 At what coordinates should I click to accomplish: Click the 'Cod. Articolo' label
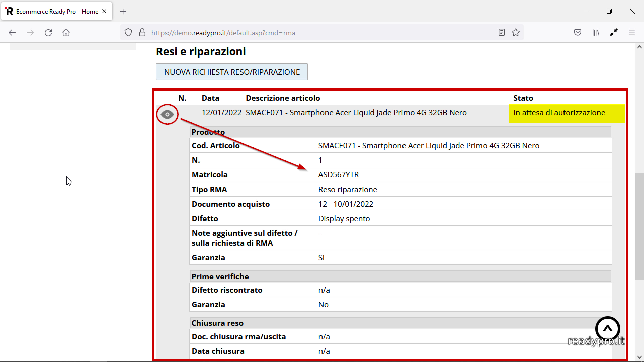pyautogui.click(x=216, y=146)
